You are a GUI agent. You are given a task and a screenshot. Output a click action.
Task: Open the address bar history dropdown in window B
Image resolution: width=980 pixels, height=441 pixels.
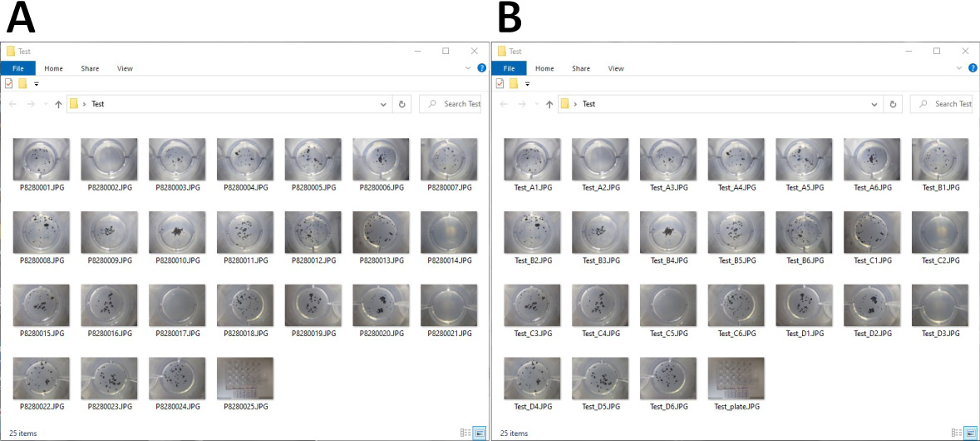875,105
